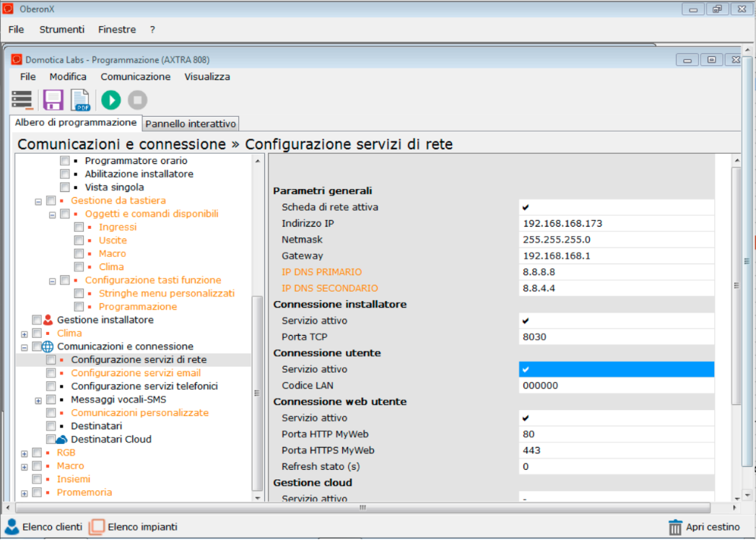Collapse Configurazione tasti funzione node
Viewport: 756px width, 540px height.
[x=53, y=281]
